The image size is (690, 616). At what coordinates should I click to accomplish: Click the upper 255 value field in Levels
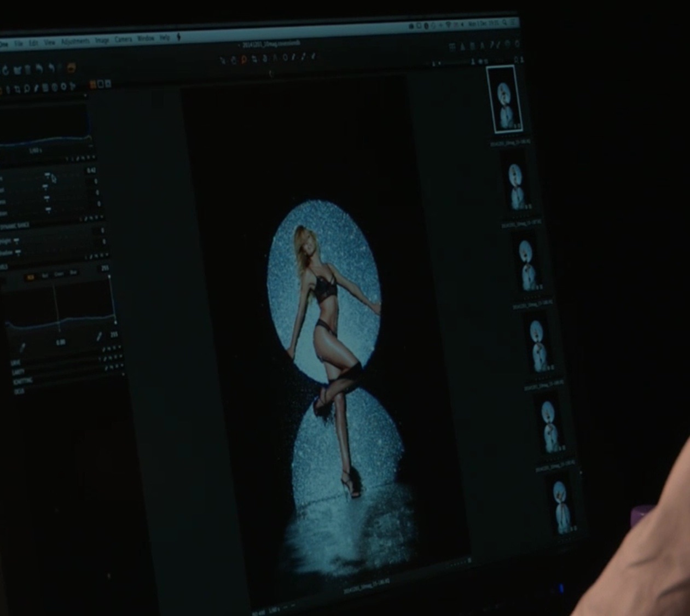tap(105, 269)
